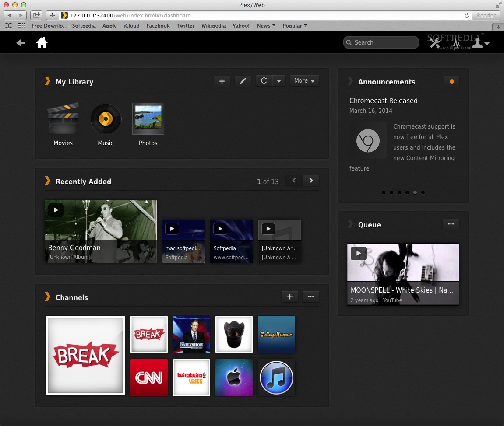
Task: Open the Photos library
Action: click(148, 125)
